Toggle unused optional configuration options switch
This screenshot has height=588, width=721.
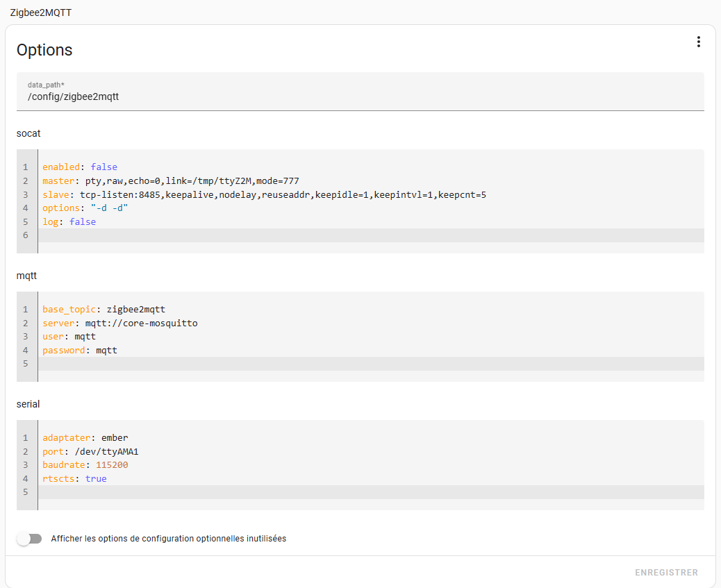30,539
